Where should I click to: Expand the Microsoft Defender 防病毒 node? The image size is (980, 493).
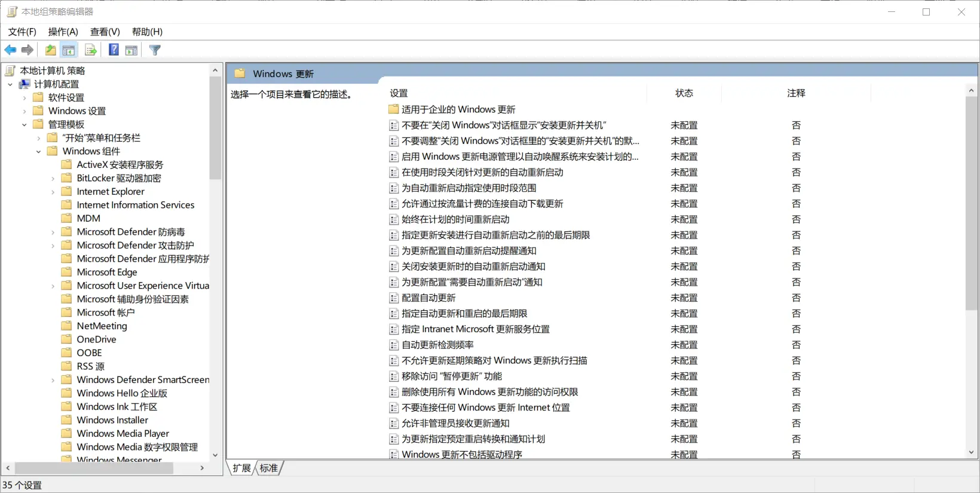pyautogui.click(x=53, y=232)
